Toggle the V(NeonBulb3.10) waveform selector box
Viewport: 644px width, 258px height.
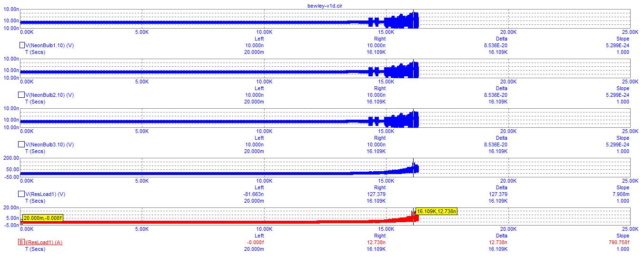(x=21, y=144)
